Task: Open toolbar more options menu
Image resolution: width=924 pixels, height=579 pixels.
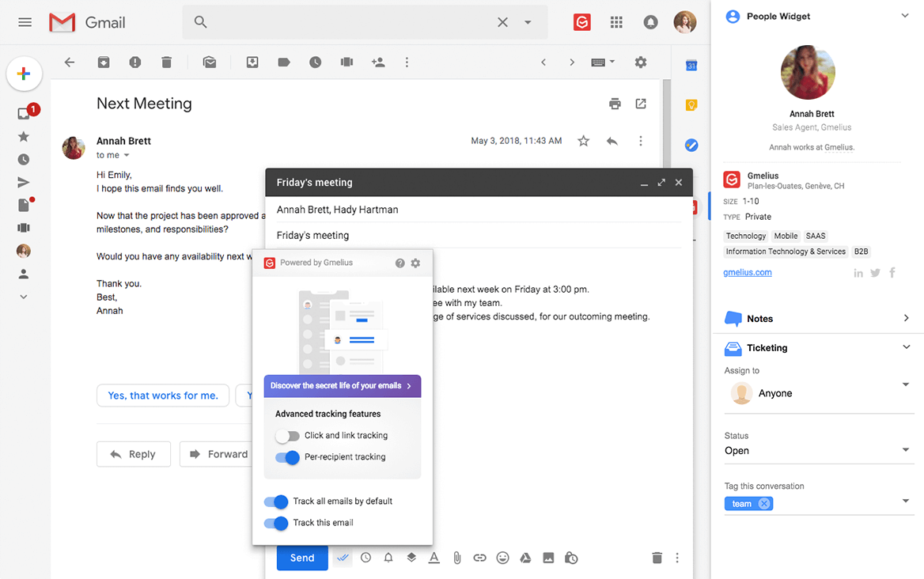Action: [407, 62]
